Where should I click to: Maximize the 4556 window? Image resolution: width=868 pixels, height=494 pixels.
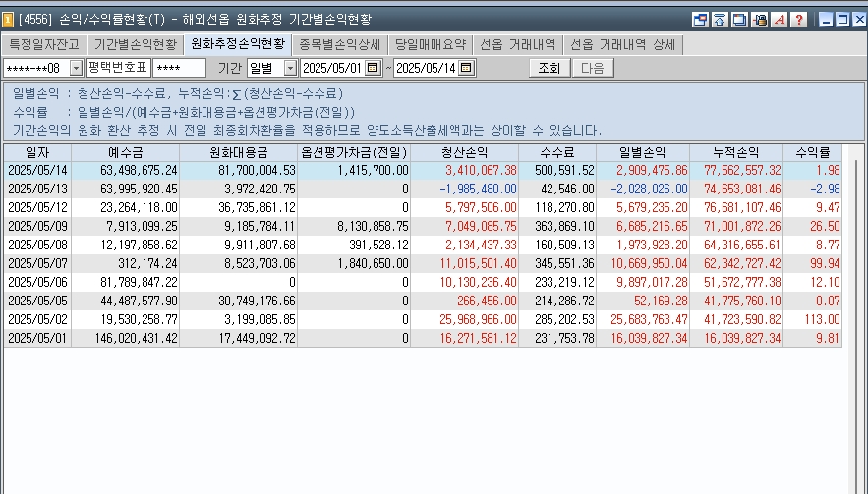click(842, 20)
